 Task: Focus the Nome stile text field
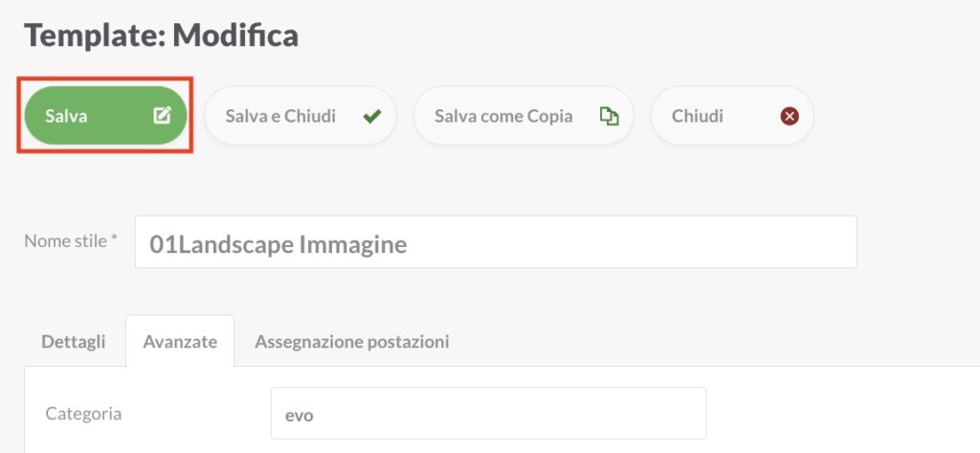(x=496, y=242)
